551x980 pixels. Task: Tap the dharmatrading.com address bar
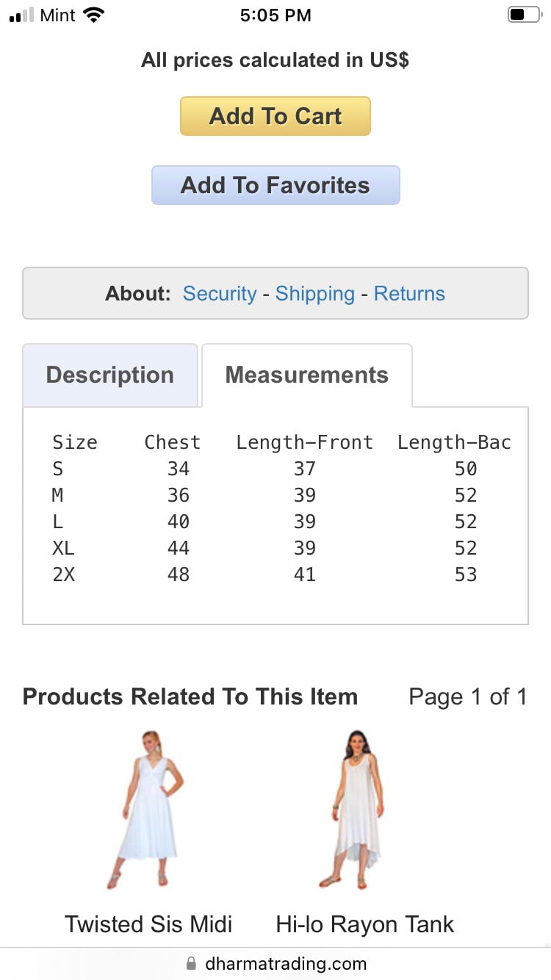tap(286, 964)
